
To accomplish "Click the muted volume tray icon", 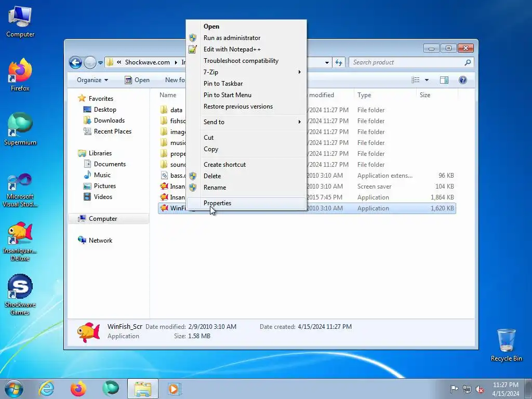I will click(x=480, y=389).
